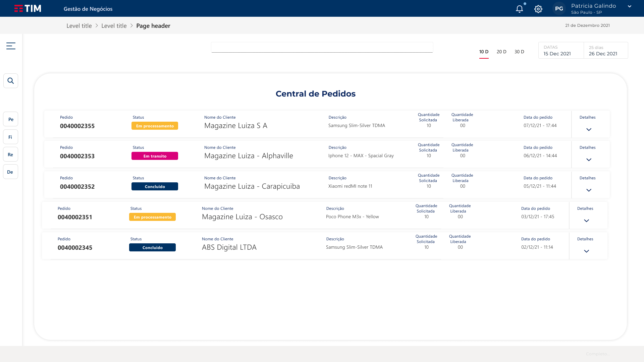This screenshot has width=644, height=362.
Task: Click the sidebar search icon
Action: pos(11,81)
